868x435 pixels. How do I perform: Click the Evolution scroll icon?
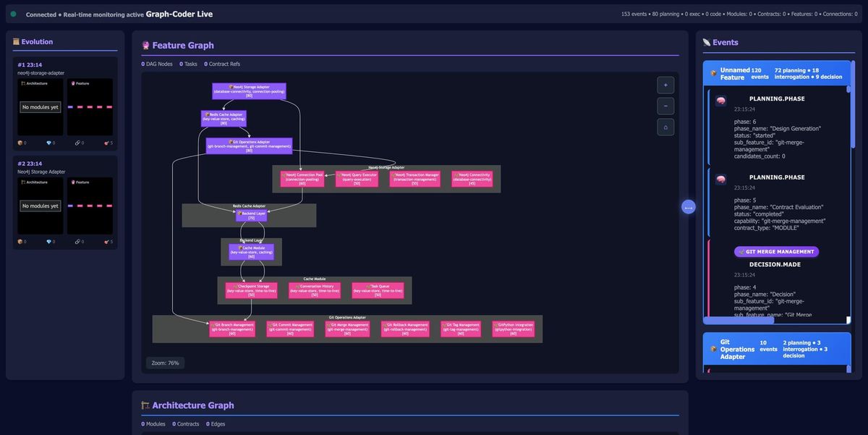click(x=16, y=42)
